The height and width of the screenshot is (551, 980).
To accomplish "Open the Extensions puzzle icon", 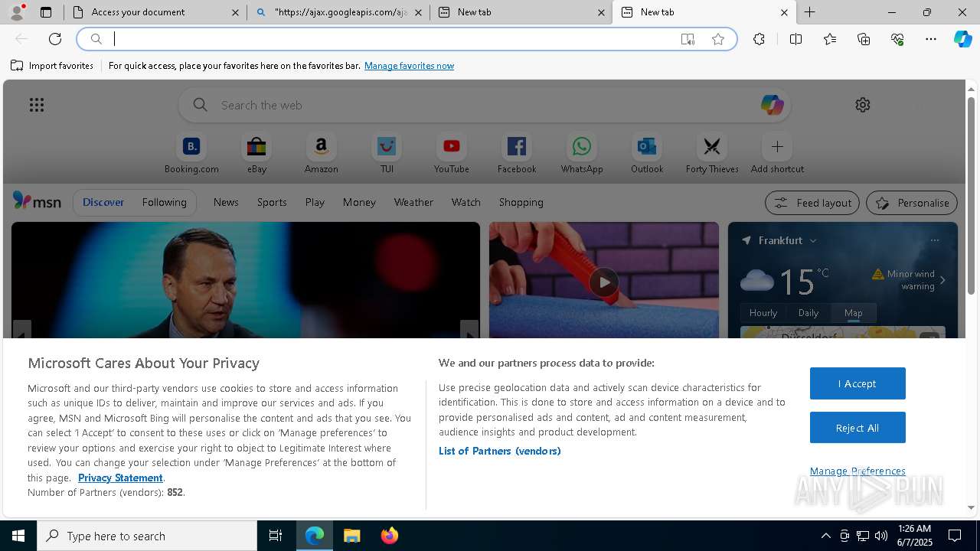I will tap(759, 39).
